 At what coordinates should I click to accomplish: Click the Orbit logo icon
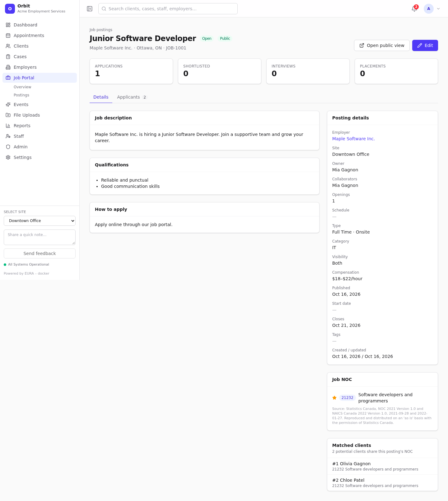pos(10,9)
